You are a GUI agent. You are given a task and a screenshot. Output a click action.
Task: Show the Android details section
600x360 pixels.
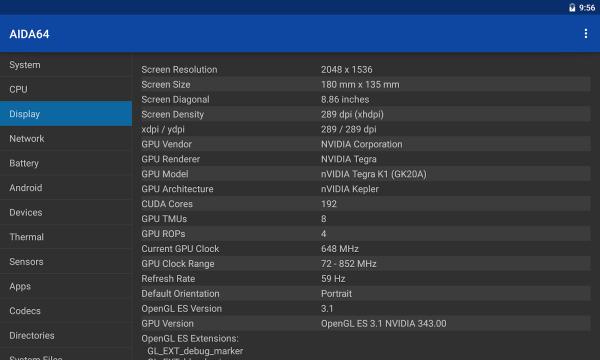[66, 188]
